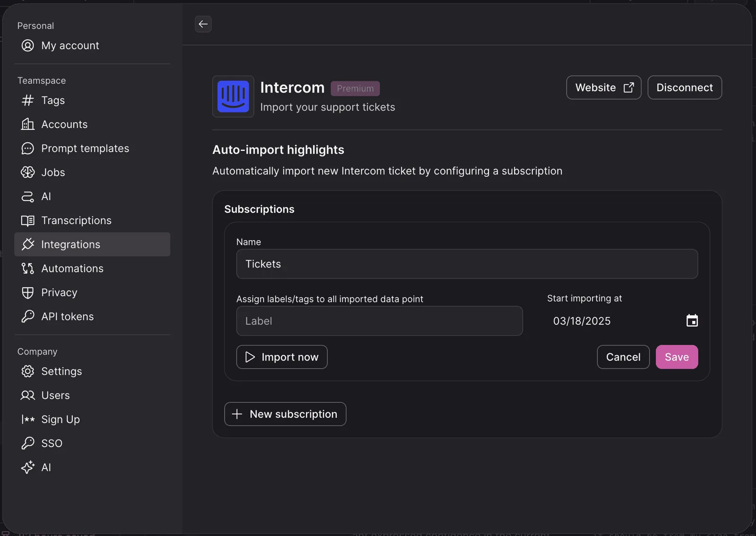Click the Prompt templates chat bubble icon

click(28, 148)
